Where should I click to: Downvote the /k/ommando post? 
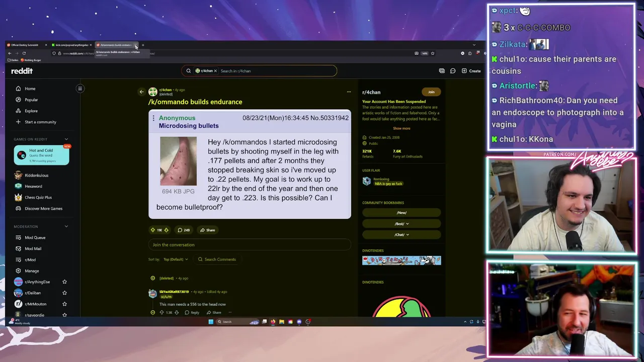(166, 230)
